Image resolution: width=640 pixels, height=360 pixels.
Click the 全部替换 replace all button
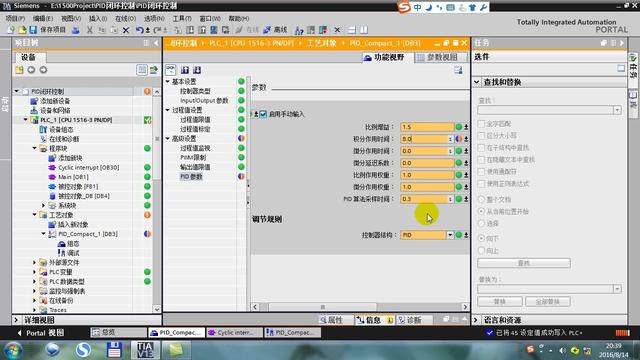click(x=547, y=302)
